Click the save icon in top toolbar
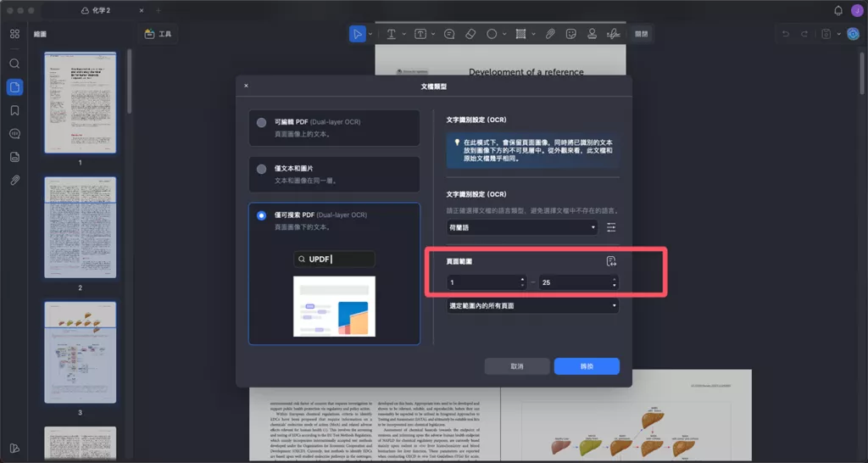This screenshot has width=868, height=463. coord(826,34)
